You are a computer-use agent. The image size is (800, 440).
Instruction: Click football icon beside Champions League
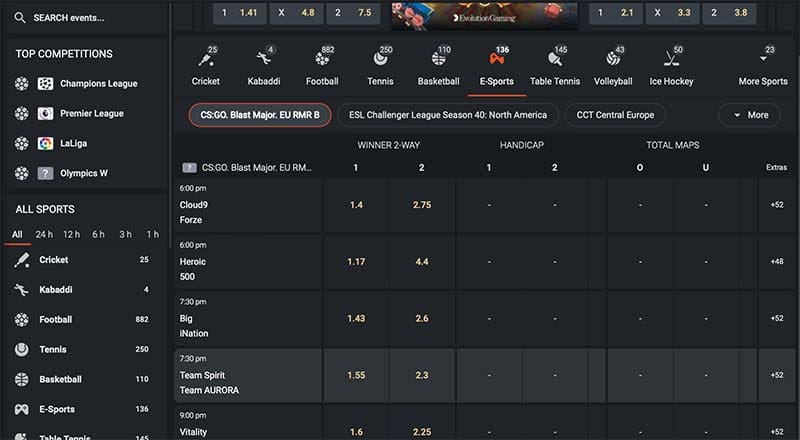pos(21,84)
